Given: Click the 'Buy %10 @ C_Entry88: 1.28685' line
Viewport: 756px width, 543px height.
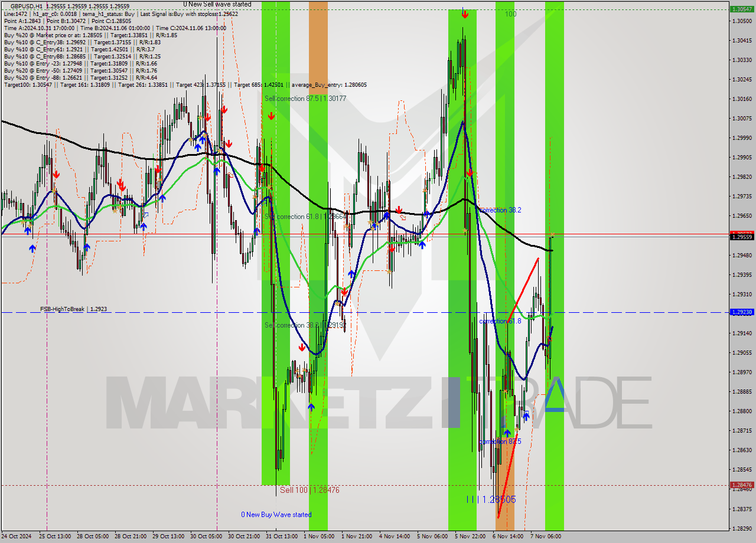Looking at the screenshot, I should tap(82, 56).
